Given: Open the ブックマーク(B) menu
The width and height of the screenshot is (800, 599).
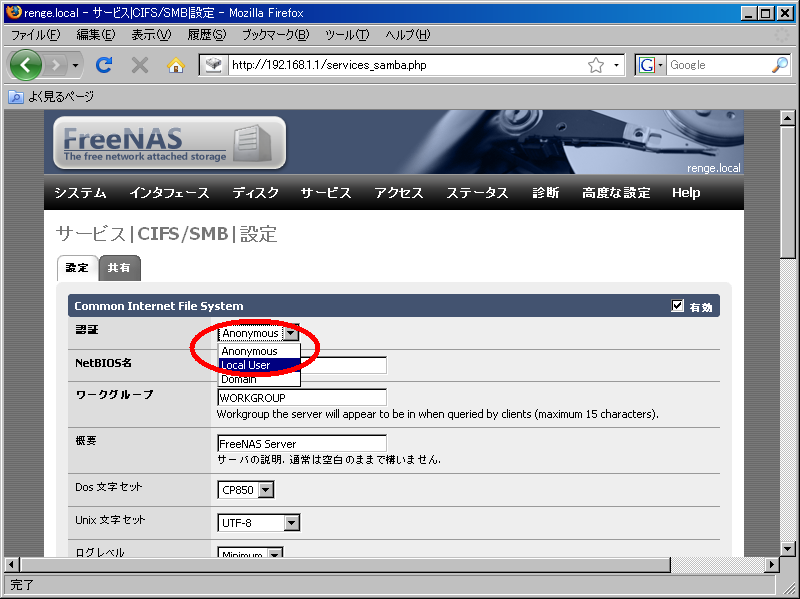Looking at the screenshot, I should point(275,35).
